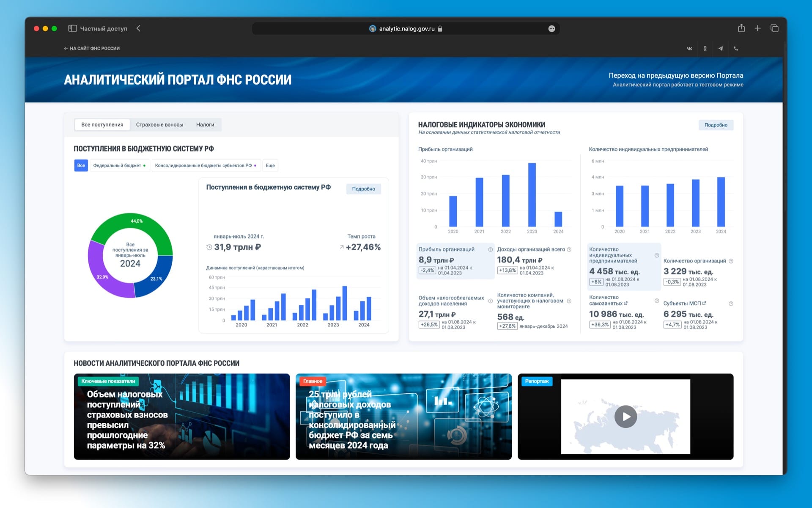This screenshot has width=812, height=508.
Task: Expand the Еще filter options
Action: [270, 166]
